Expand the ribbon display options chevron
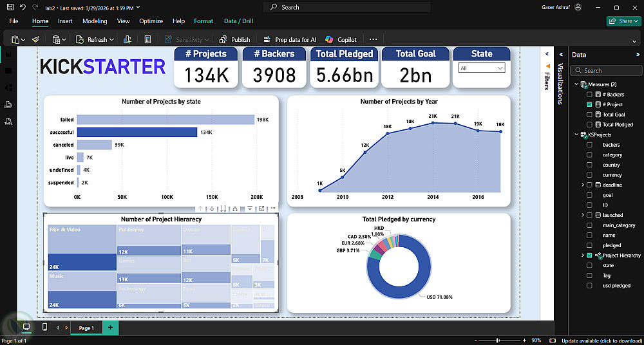The height and width of the screenshot is (345, 644). [635, 41]
